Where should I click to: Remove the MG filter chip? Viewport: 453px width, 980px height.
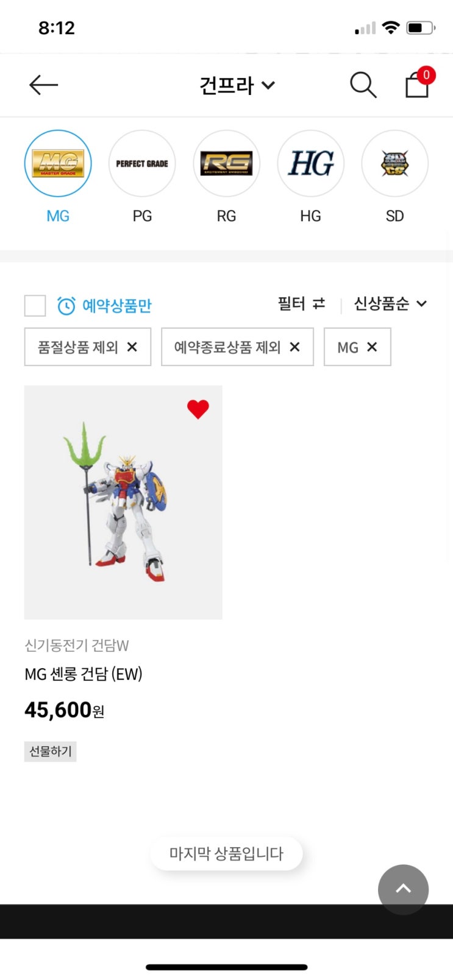click(x=372, y=347)
